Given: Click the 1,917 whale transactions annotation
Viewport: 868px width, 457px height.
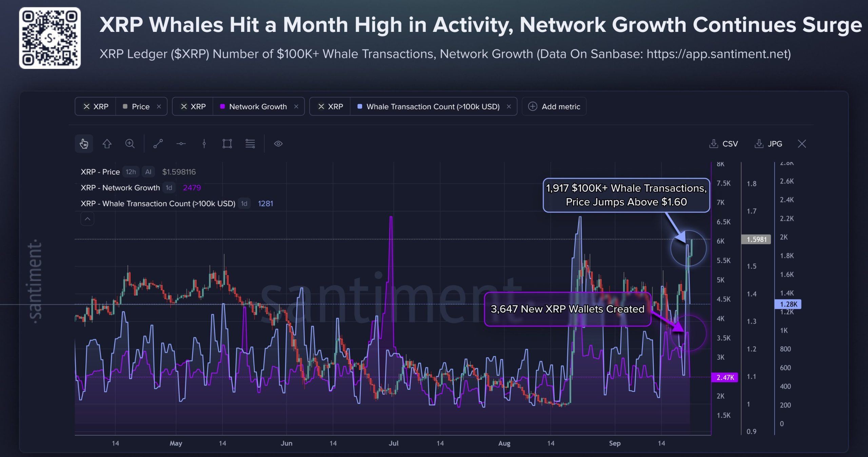Looking at the screenshot, I should 626,195.
